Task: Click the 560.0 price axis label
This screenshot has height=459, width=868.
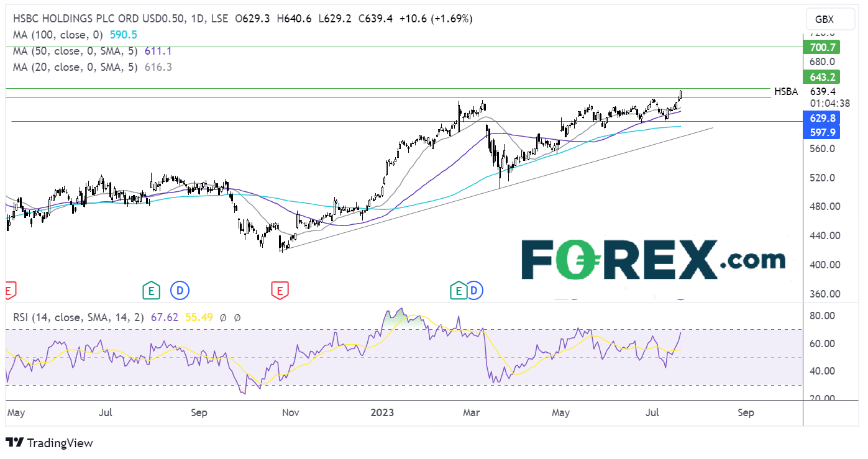Action: pos(822,149)
